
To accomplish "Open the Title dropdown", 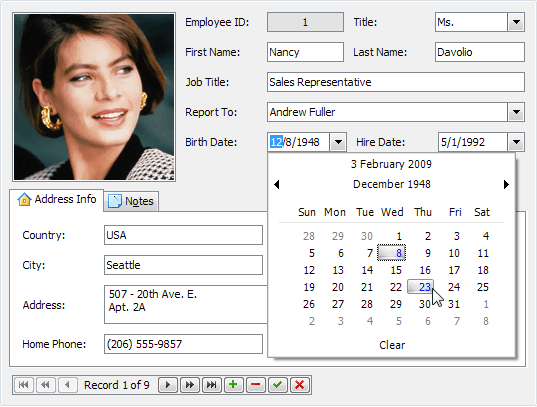I will click(516, 22).
